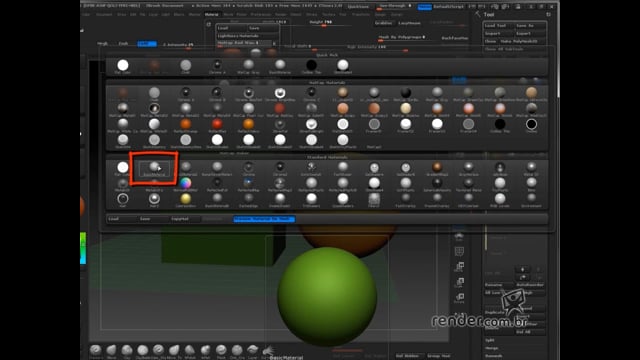
Task: Select the Fibers1 textured material
Action: (x=374, y=200)
